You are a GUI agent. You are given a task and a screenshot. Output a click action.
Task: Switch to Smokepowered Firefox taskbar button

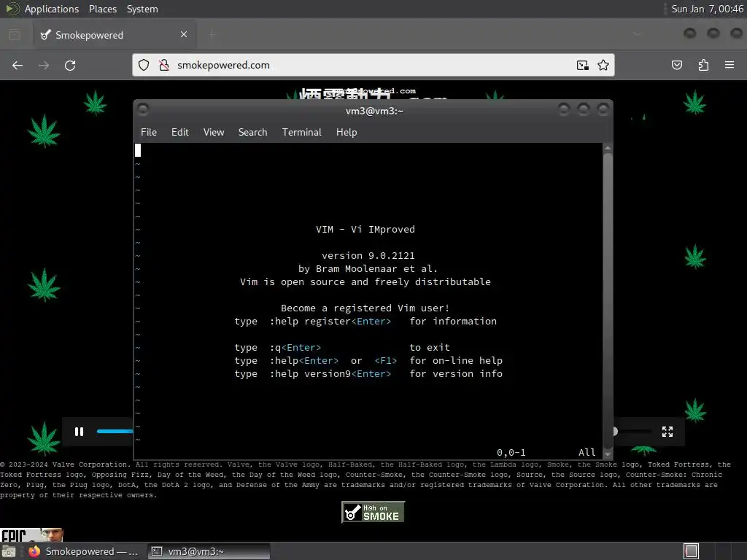(x=83, y=551)
